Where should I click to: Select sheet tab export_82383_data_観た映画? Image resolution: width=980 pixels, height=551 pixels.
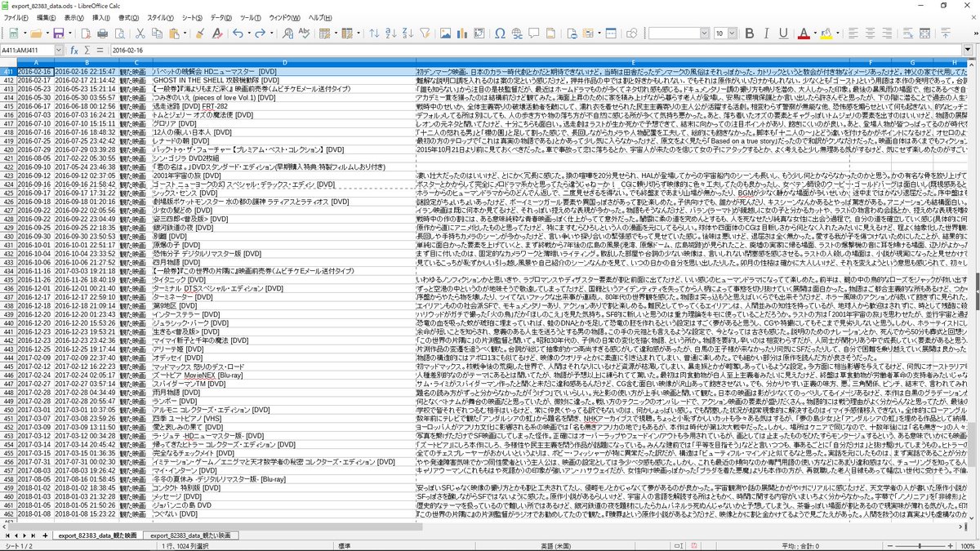click(97, 535)
